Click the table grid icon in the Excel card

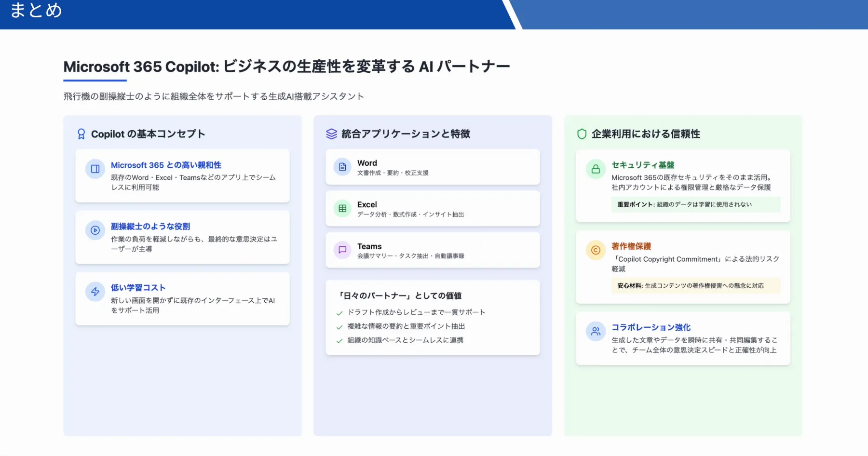click(342, 208)
